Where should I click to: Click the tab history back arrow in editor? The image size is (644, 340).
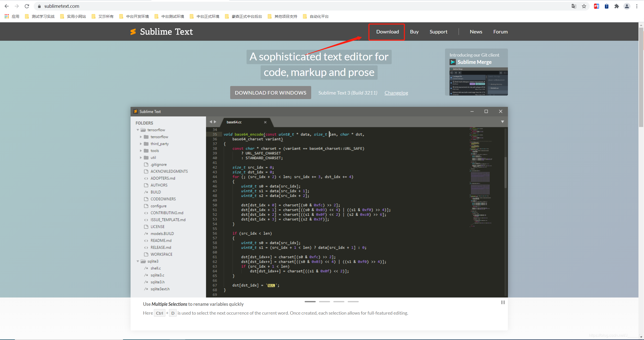211,122
